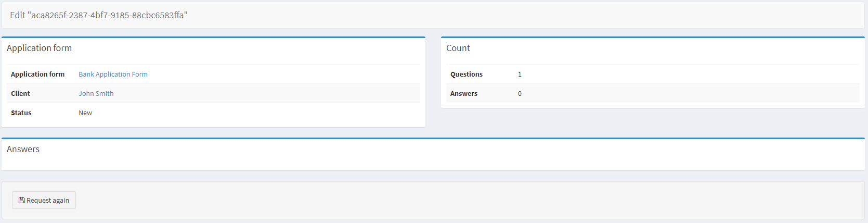Click the Edit page title with the UUID
868x223 pixels.
tap(99, 15)
